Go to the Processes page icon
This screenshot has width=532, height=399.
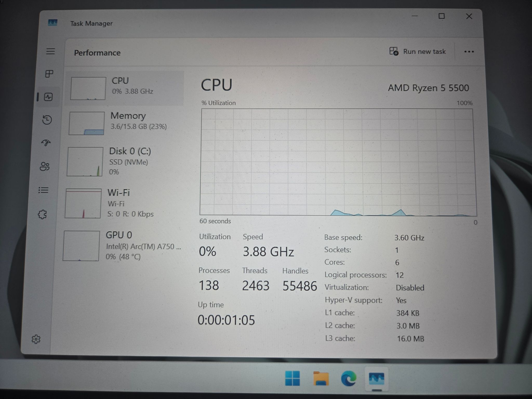click(49, 74)
